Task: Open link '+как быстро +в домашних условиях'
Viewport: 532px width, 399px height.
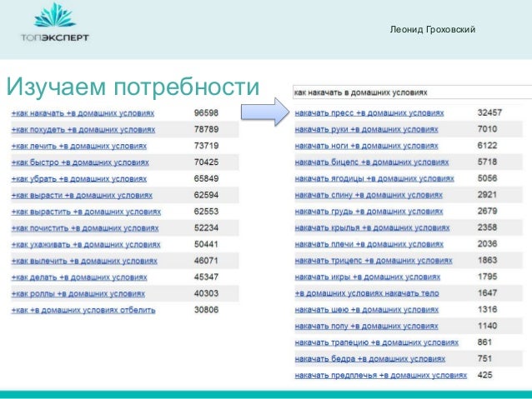Action: [x=80, y=162]
